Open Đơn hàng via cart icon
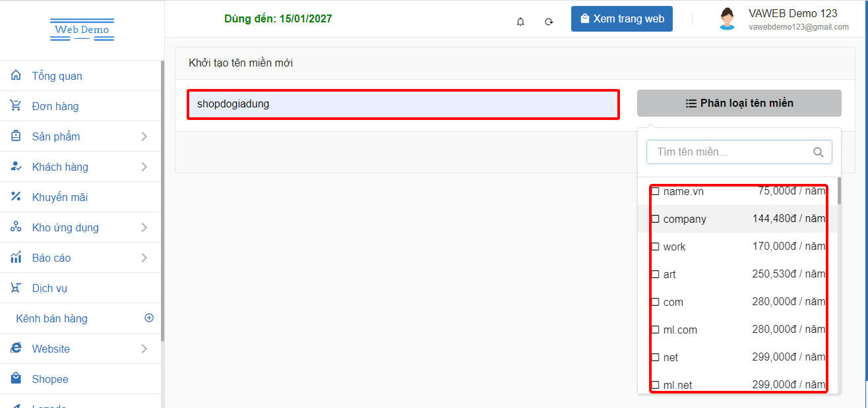 [16, 106]
